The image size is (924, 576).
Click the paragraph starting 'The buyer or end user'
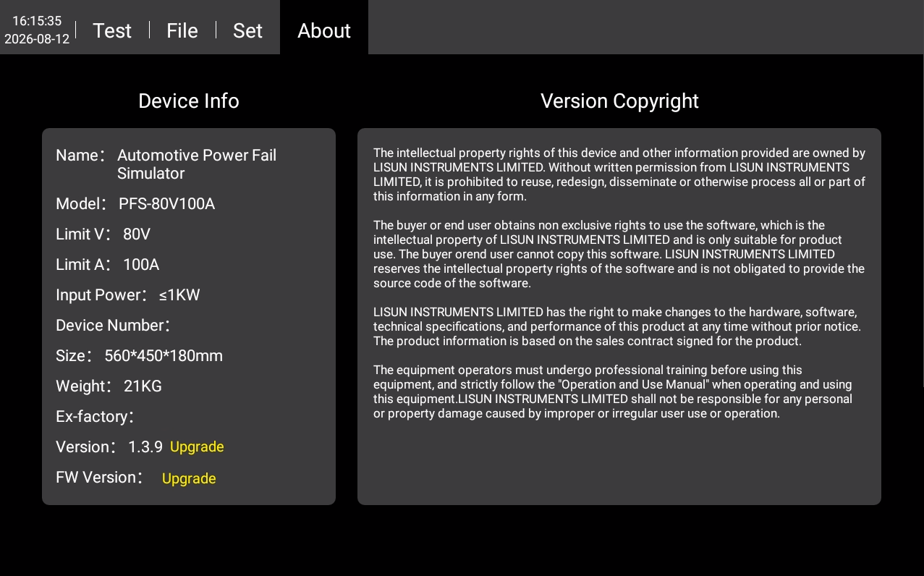tap(619, 254)
